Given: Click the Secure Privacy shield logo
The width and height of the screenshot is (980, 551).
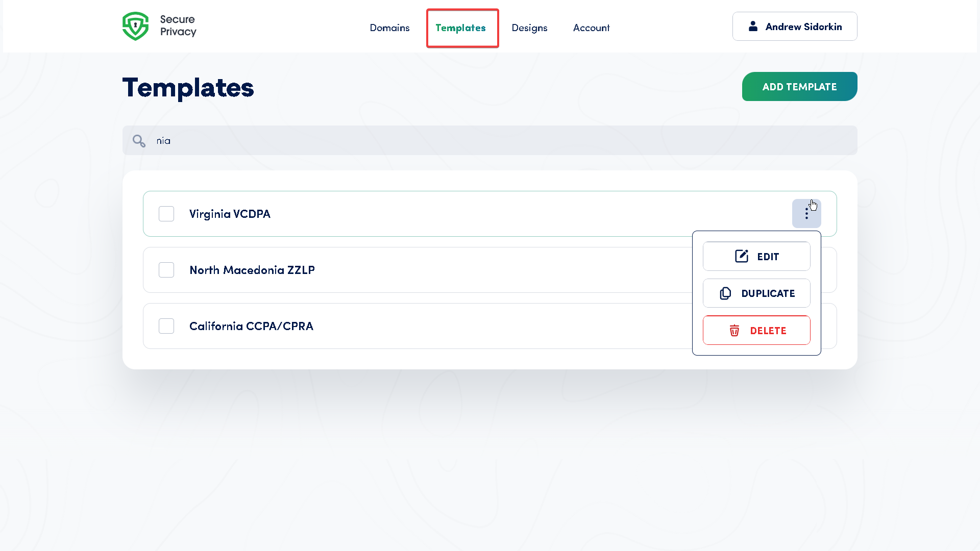Looking at the screenshot, I should coord(136,26).
